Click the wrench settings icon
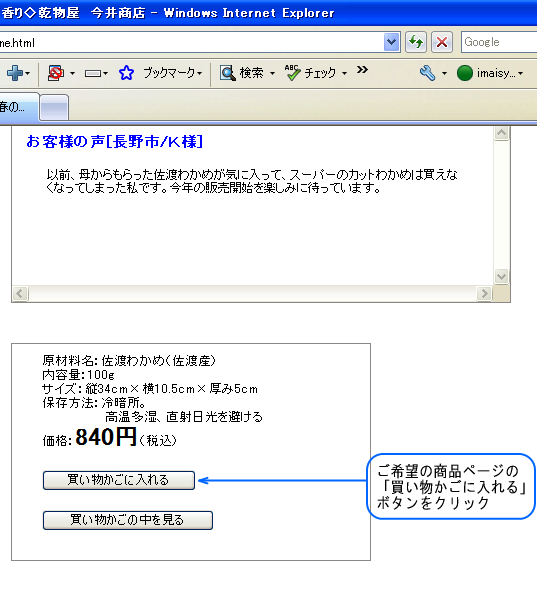This screenshot has height=601, width=537. (427, 73)
